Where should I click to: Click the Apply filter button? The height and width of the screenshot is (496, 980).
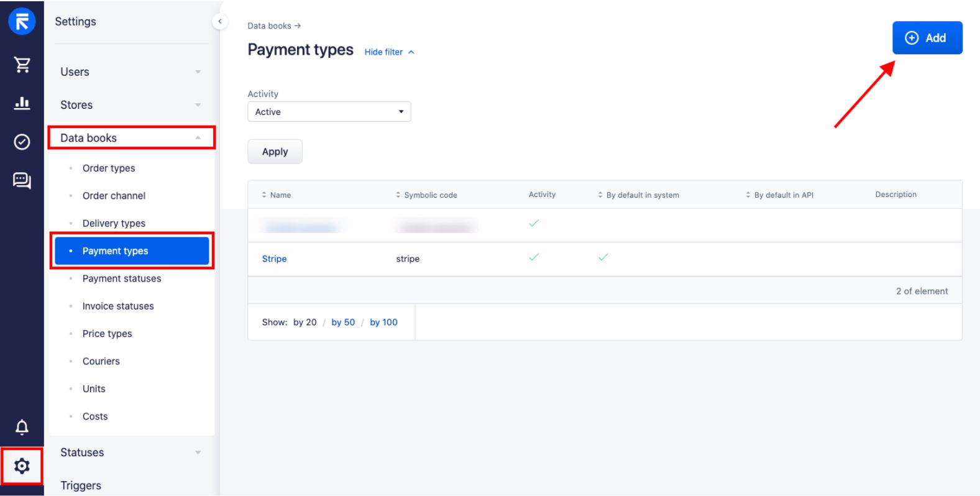275,152
